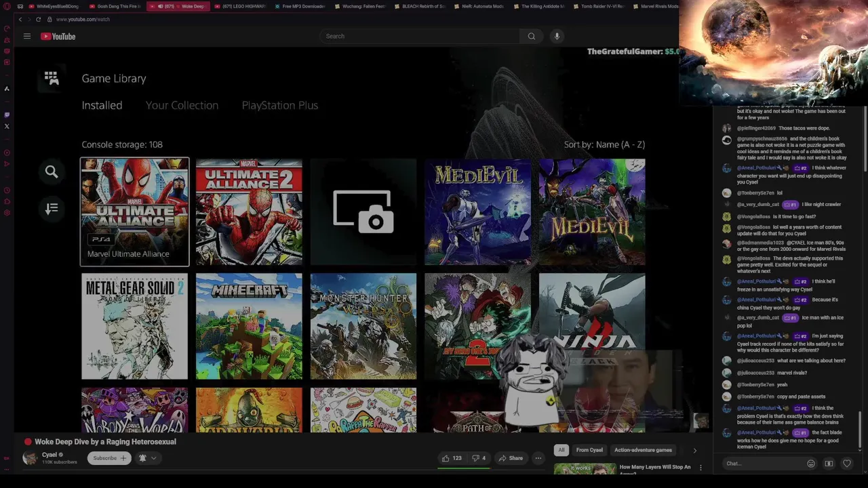
Task: Like the video with thumbs up
Action: tap(452, 458)
